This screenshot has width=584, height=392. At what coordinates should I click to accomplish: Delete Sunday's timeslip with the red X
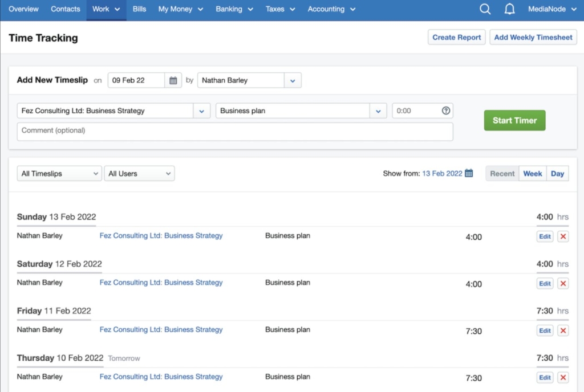(x=563, y=236)
